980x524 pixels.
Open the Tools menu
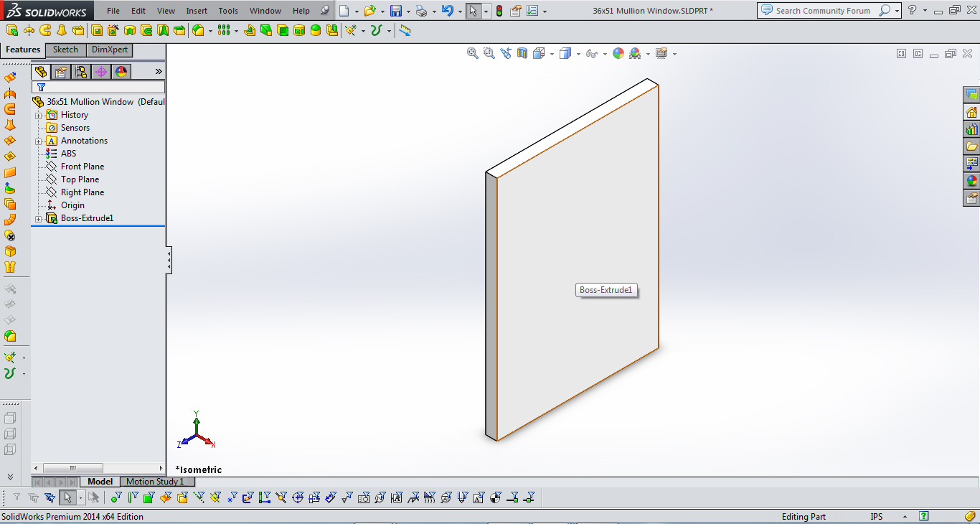pos(228,11)
